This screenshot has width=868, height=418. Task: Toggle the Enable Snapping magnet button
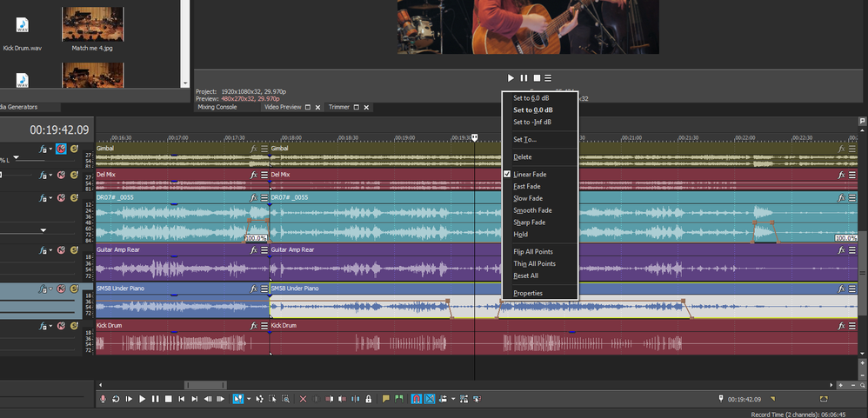coord(416,399)
